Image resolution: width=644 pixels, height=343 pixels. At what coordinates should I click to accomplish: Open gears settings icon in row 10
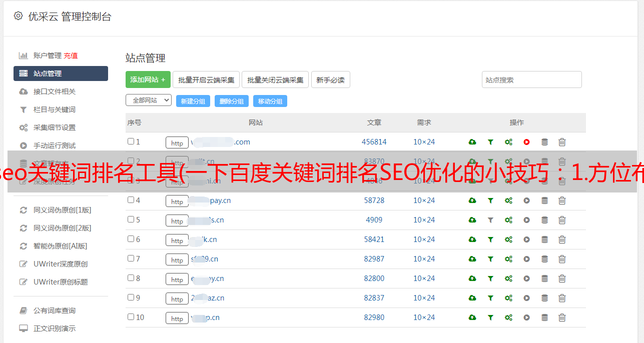(508, 317)
